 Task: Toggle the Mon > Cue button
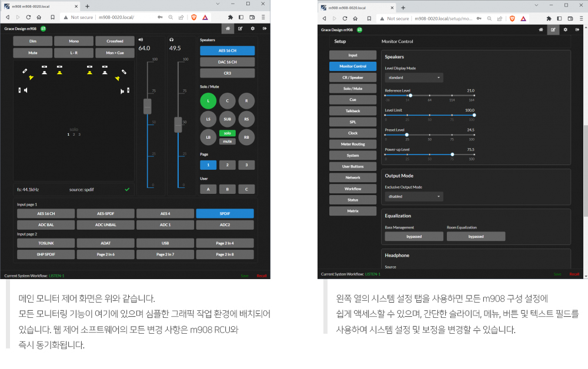[115, 53]
